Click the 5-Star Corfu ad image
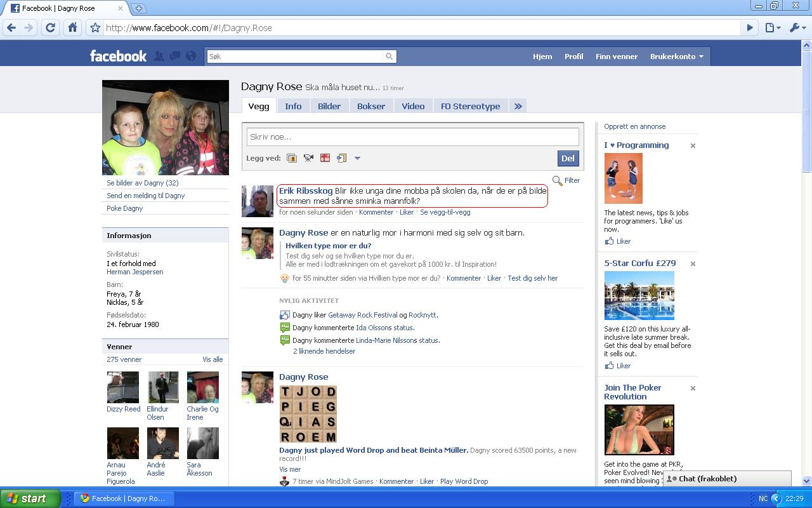 pyautogui.click(x=639, y=296)
